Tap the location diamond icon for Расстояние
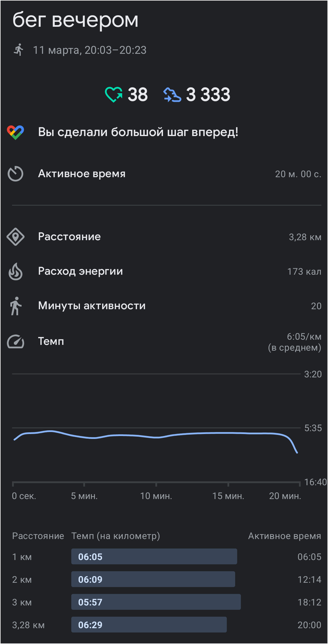The height and width of the screenshot is (644, 328). (x=16, y=237)
